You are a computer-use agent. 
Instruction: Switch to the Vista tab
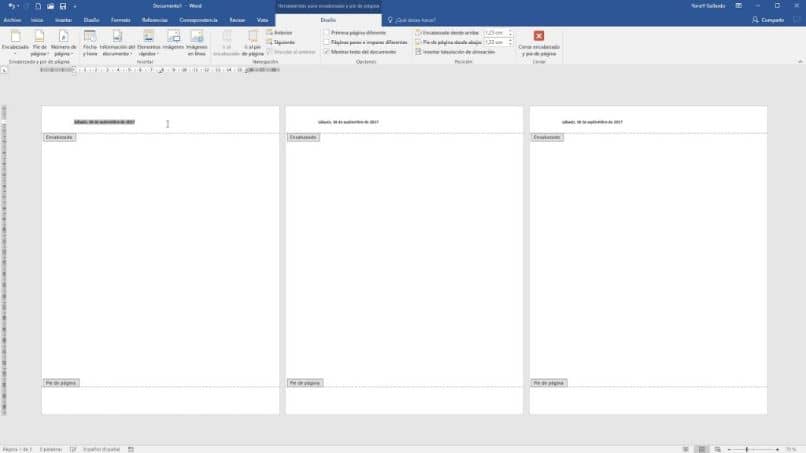click(x=263, y=20)
